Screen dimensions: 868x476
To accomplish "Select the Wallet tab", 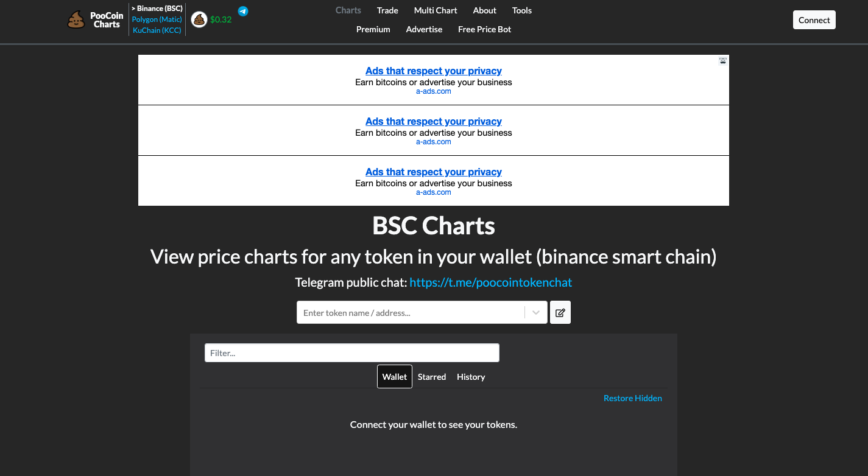I will 395,377.
